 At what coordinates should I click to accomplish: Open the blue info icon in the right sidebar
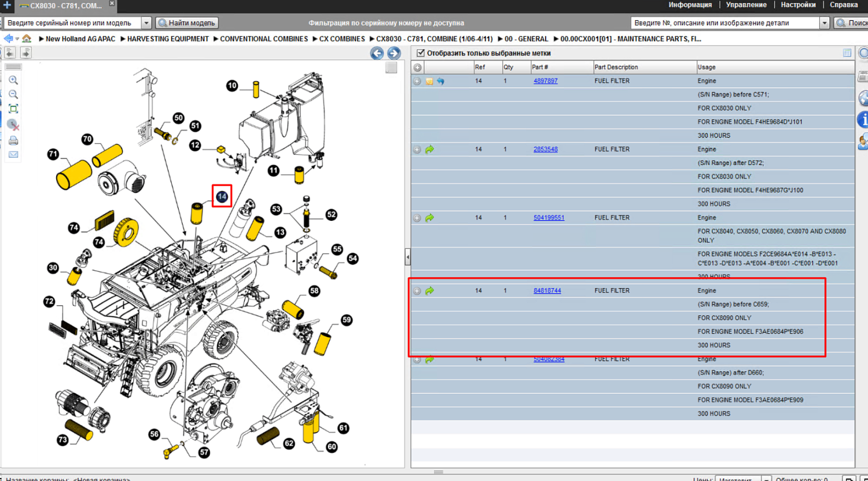(863, 120)
